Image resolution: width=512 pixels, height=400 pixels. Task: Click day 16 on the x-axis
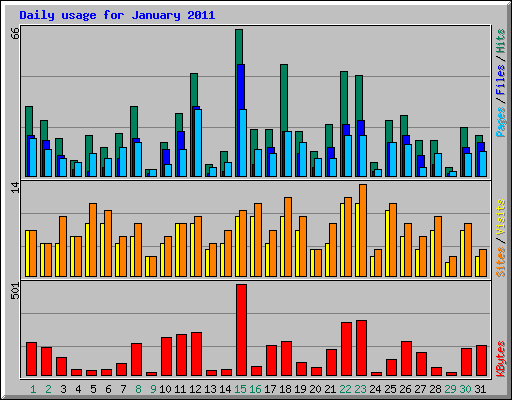[x=255, y=389]
